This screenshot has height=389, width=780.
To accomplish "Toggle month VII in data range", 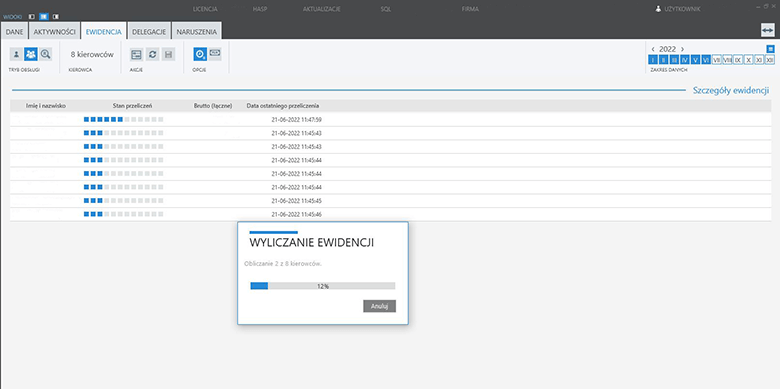I will (716, 60).
